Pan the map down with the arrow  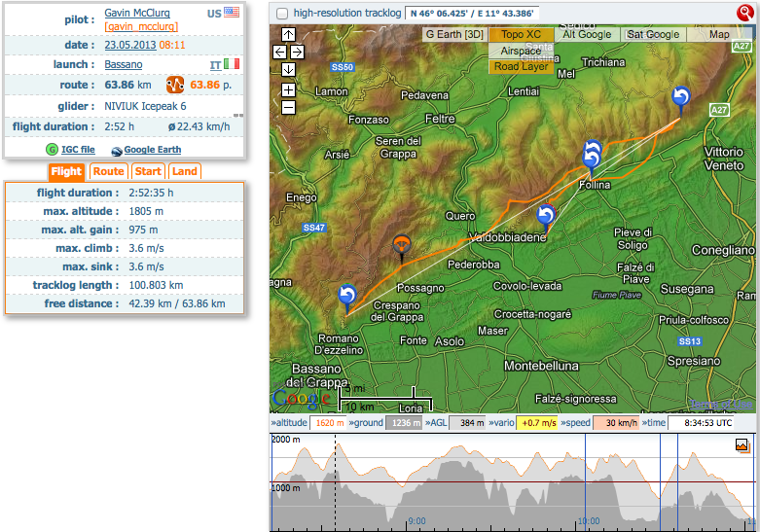click(x=288, y=69)
